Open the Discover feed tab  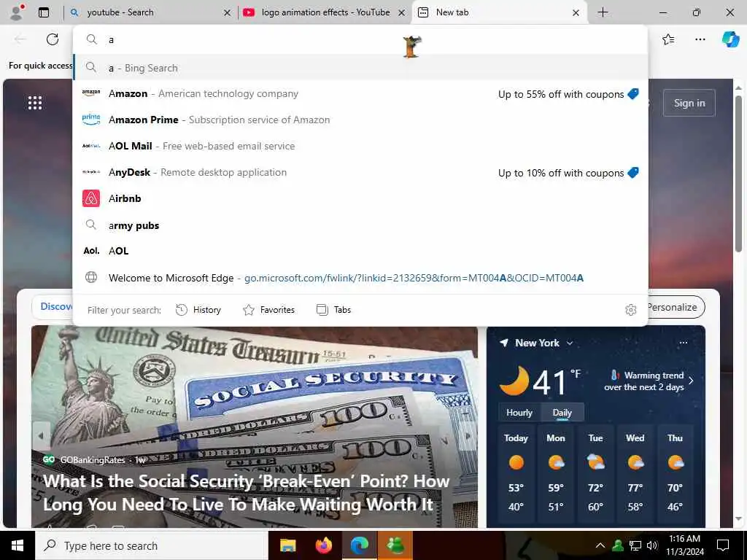53,307
